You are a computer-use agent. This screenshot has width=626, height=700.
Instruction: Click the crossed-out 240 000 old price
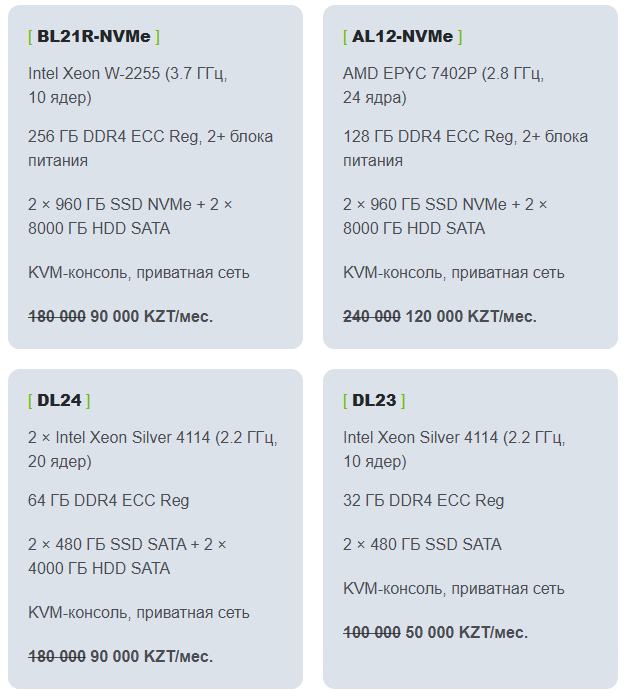[x=372, y=316]
